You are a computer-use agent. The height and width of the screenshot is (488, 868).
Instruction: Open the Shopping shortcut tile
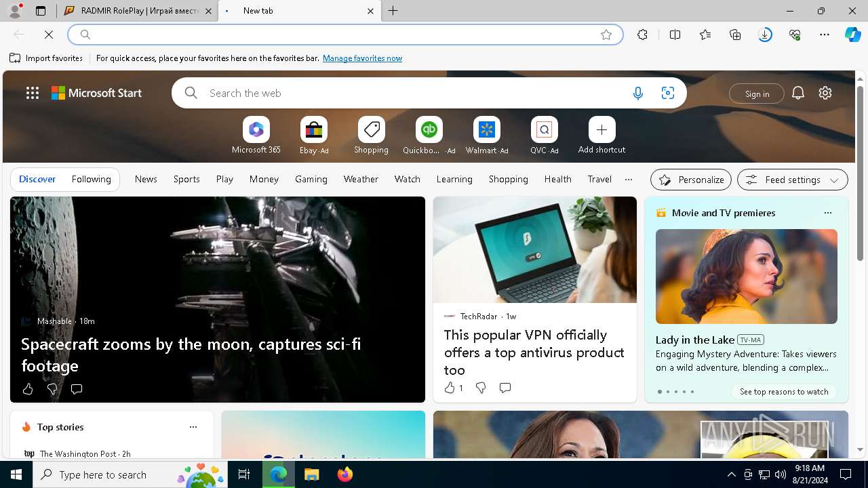click(371, 136)
